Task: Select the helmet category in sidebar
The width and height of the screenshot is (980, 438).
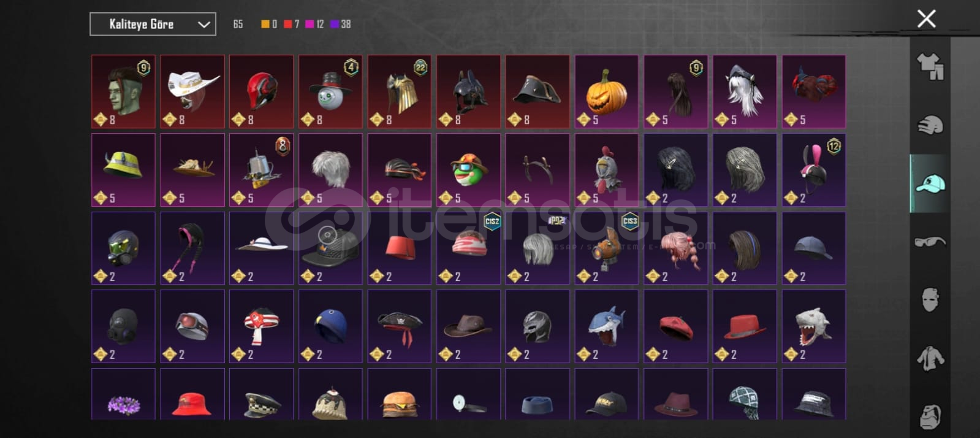Action: tap(930, 125)
